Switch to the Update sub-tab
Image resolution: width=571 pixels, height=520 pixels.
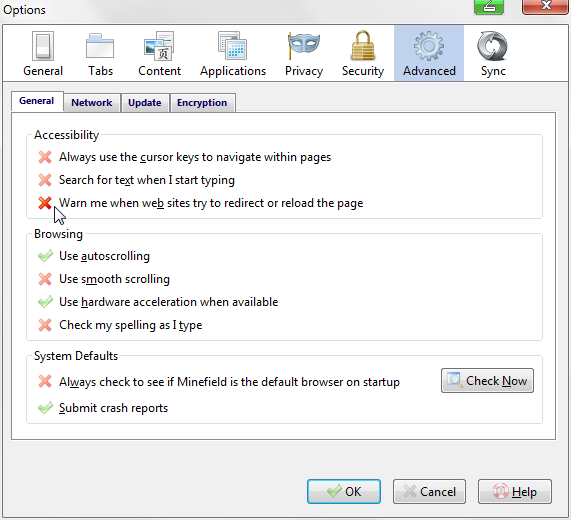(145, 103)
